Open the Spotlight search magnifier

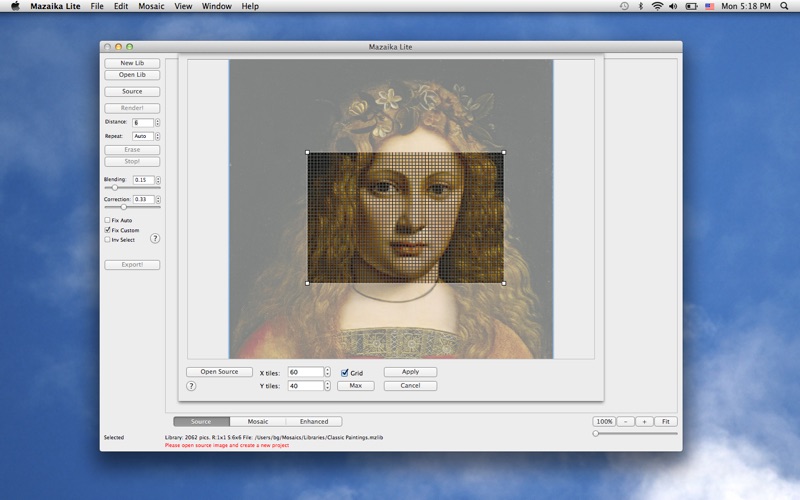[785, 6]
